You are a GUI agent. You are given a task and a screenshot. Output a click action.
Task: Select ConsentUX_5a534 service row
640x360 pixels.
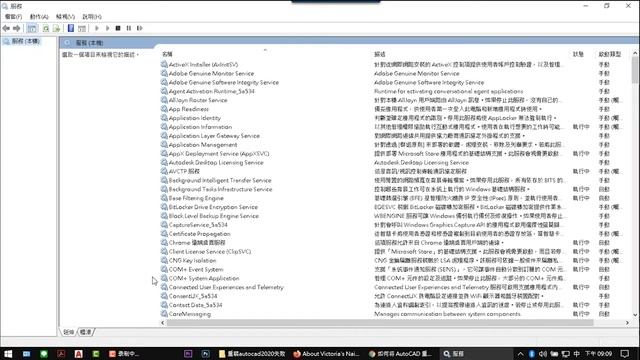coord(193,296)
